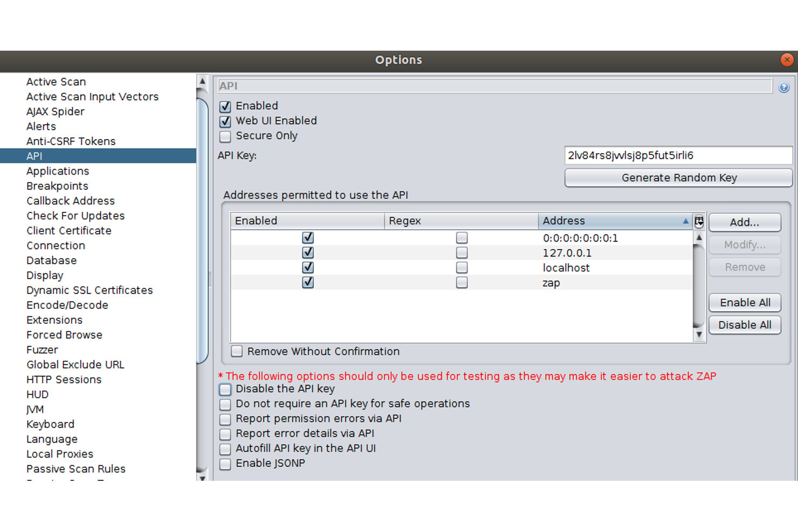The height and width of the screenshot is (532, 798).
Task: Open table column chooser icon beside Address header
Action: coord(699,221)
